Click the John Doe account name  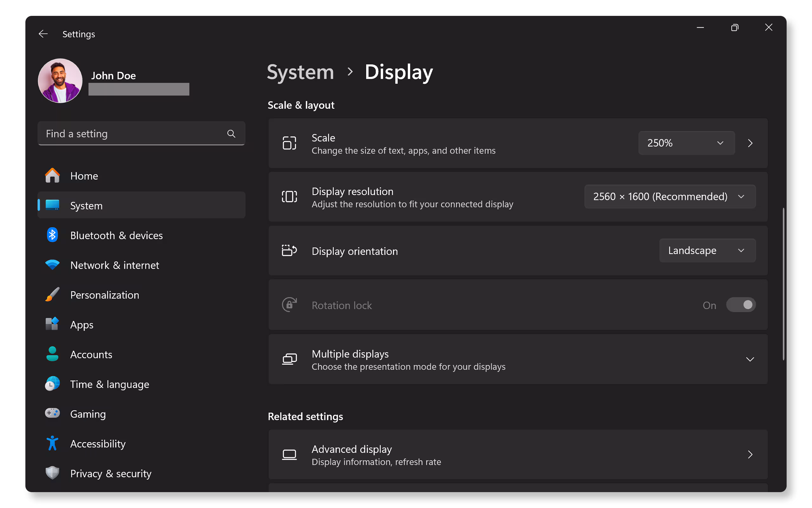click(x=114, y=75)
